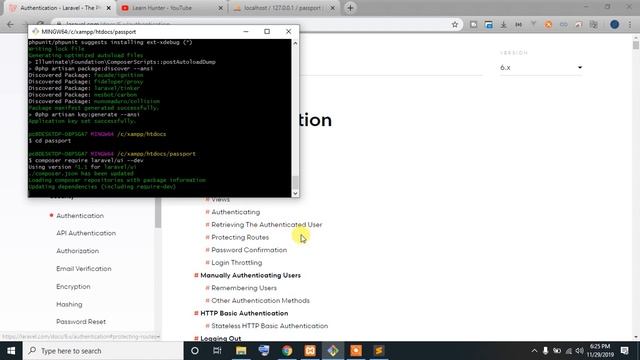Jump to Retrieving The Authenticated User
The width and height of the screenshot is (640, 360).
[x=267, y=224]
